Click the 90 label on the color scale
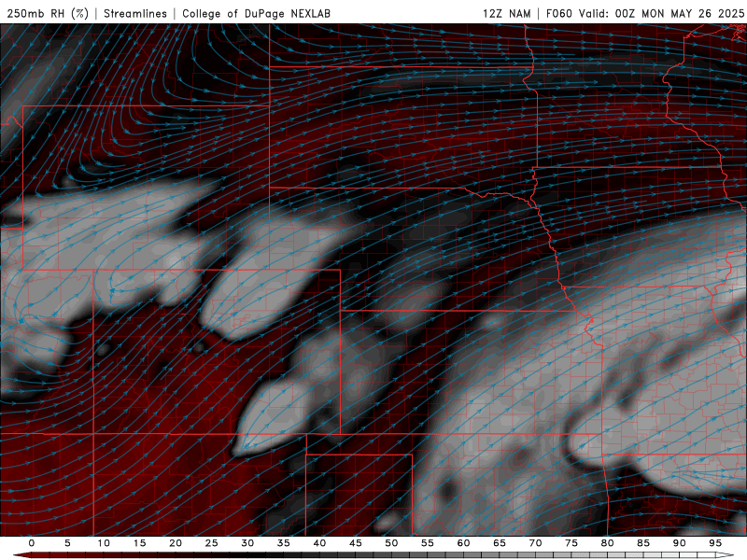 click(x=680, y=543)
